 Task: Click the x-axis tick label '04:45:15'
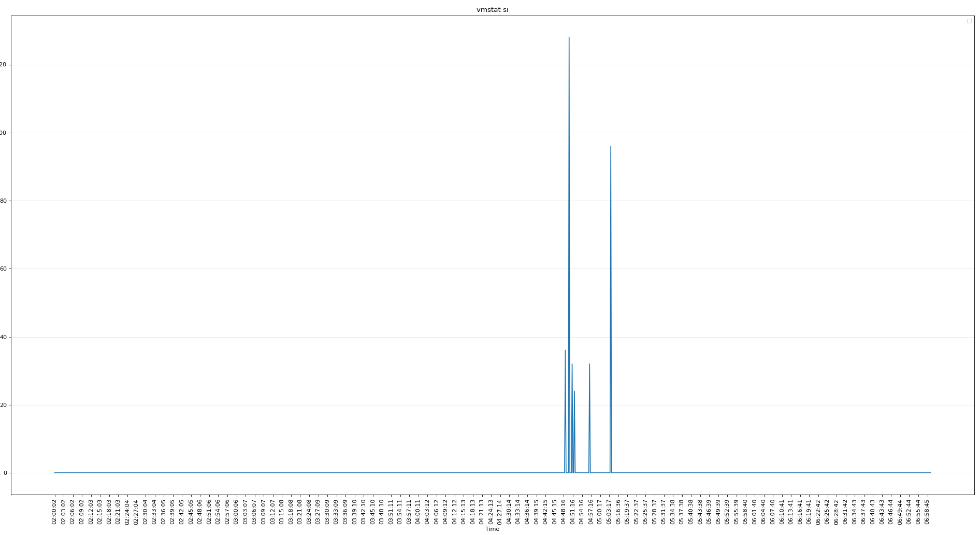(x=554, y=512)
